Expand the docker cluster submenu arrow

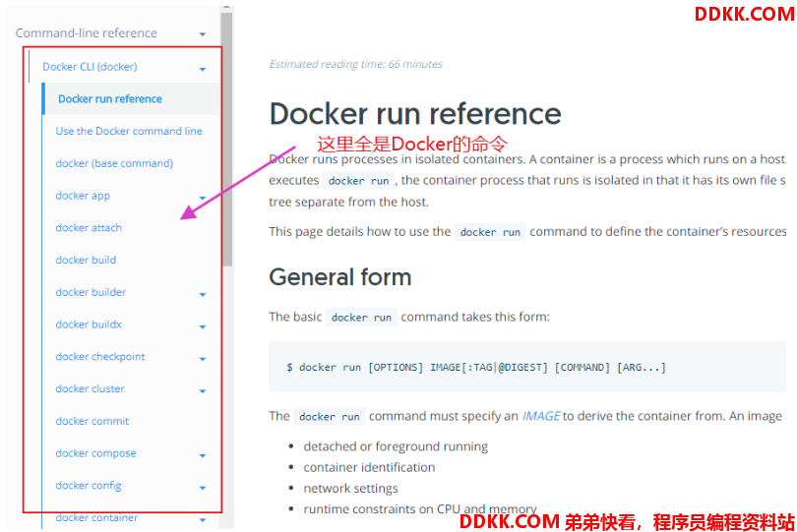pyautogui.click(x=203, y=390)
